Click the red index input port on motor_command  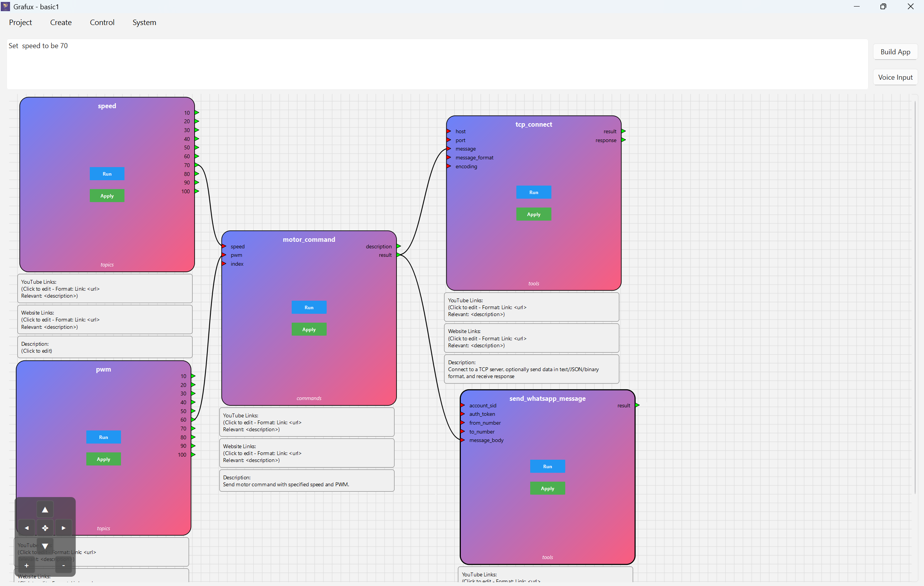(224, 264)
